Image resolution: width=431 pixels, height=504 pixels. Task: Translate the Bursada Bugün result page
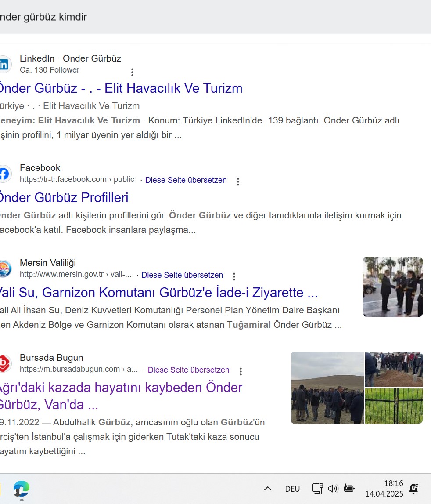click(x=189, y=370)
